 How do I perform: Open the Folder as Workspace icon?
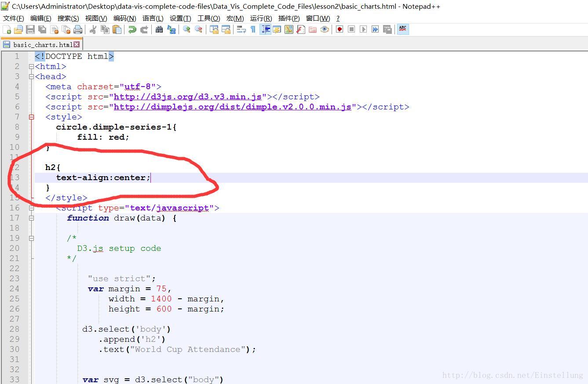click(313, 29)
